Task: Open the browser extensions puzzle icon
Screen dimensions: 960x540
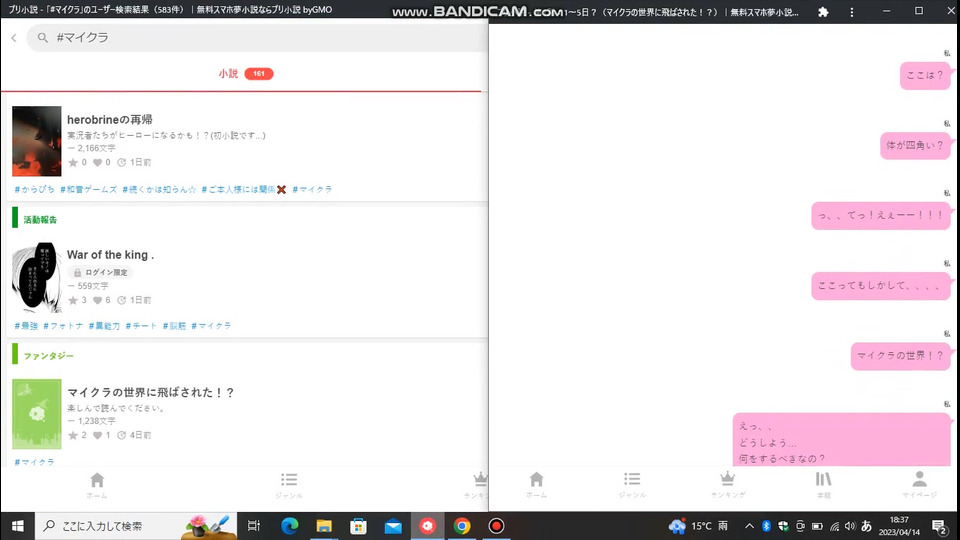Action: (x=823, y=12)
